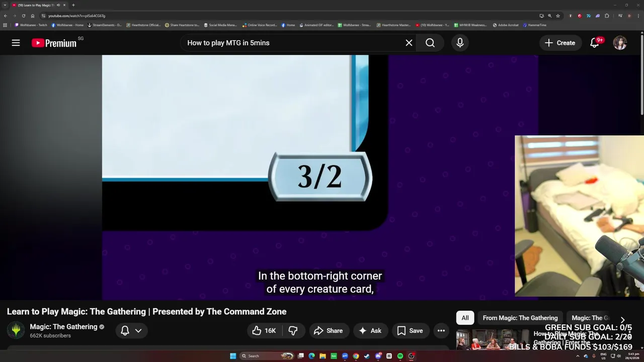This screenshot has width=644, height=362.
Task: Open Adobe Acrobat bookmark
Action: pyautogui.click(x=506, y=25)
